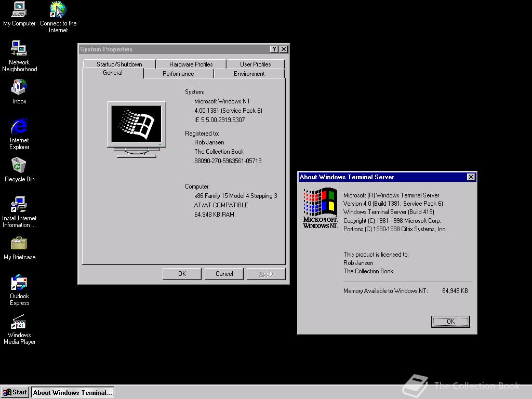Click Memory Available to Windows NT label
Screen dimensions: 532x399
coord(385,291)
